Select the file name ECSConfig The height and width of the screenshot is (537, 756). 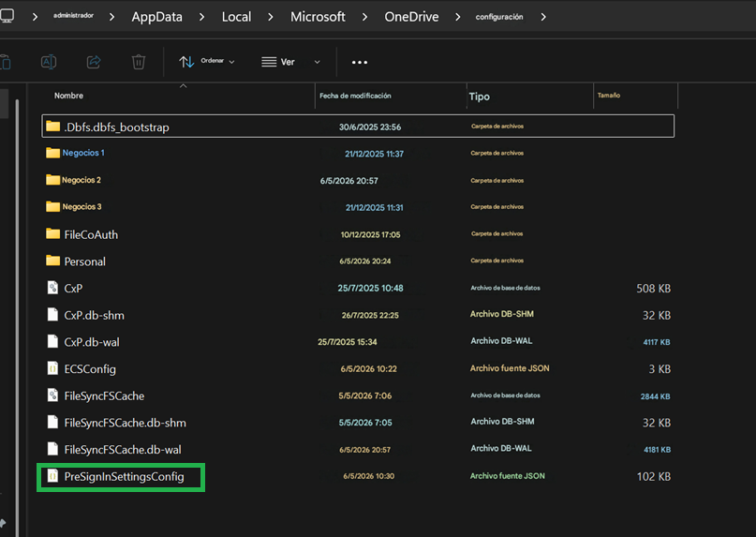pos(90,369)
